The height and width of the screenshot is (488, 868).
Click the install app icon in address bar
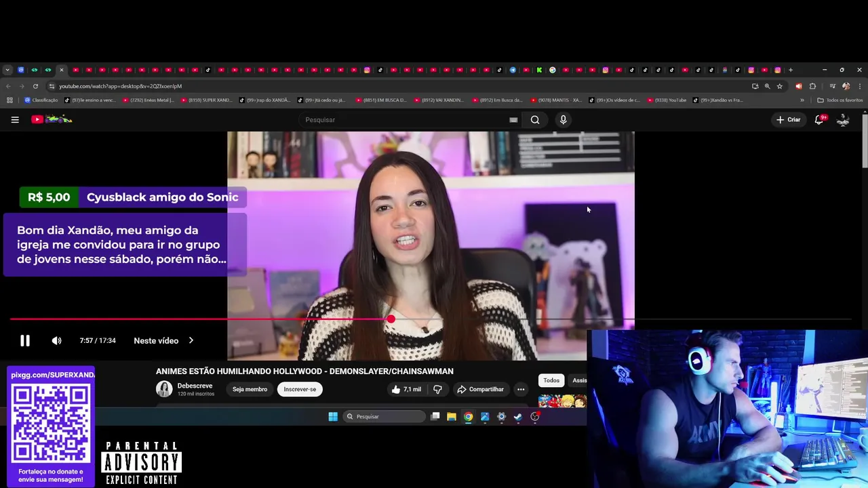click(755, 86)
